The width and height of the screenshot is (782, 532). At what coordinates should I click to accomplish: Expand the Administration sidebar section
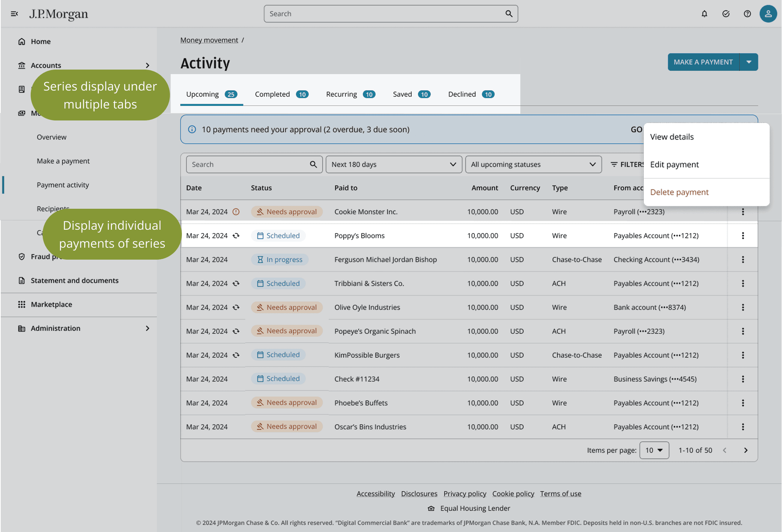point(147,328)
